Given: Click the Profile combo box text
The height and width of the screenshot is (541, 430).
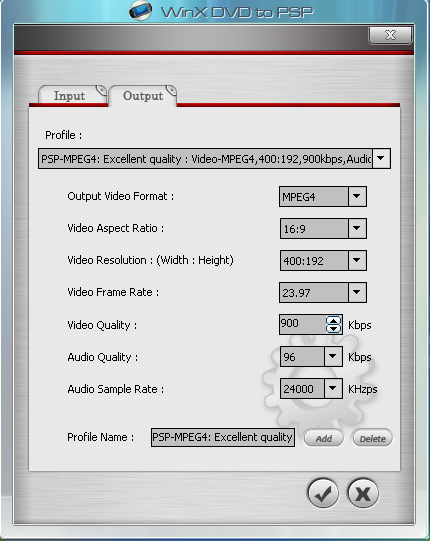Looking at the screenshot, I should tap(205, 159).
